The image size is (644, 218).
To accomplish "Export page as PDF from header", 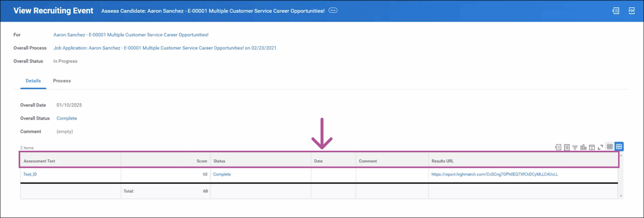I will pos(632,11).
